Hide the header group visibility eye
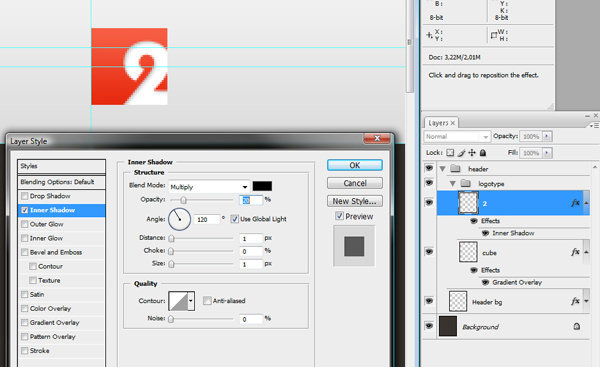600x367 pixels. pyautogui.click(x=429, y=168)
